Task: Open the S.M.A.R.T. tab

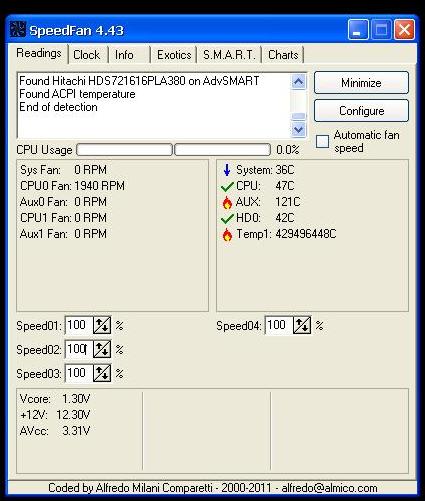Action: click(229, 55)
